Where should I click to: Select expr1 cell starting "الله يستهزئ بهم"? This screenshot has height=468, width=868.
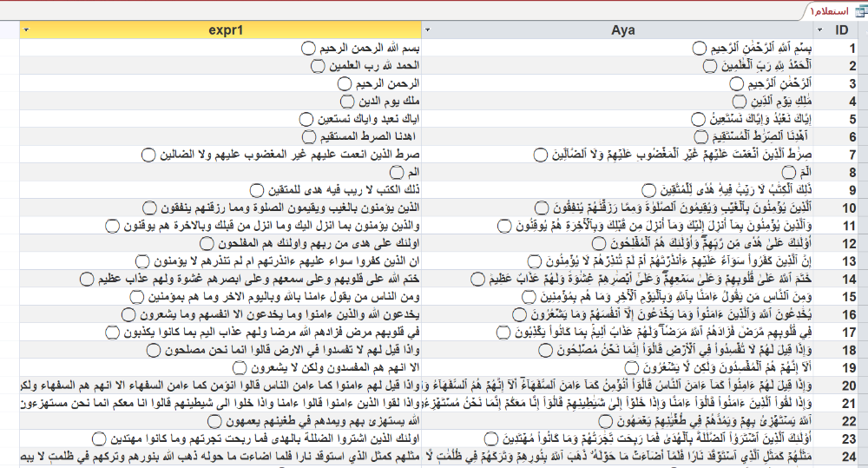click(220, 420)
